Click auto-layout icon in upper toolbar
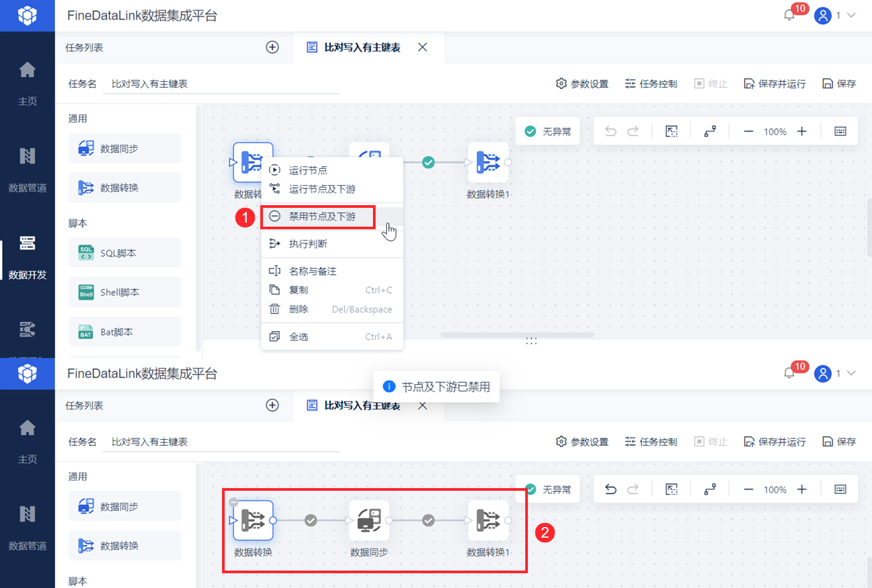The width and height of the screenshot is (872, 588). 710,131
